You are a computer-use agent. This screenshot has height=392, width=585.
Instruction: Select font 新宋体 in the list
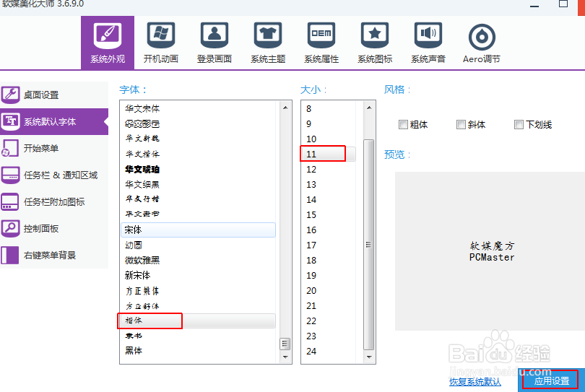[198, 275]
